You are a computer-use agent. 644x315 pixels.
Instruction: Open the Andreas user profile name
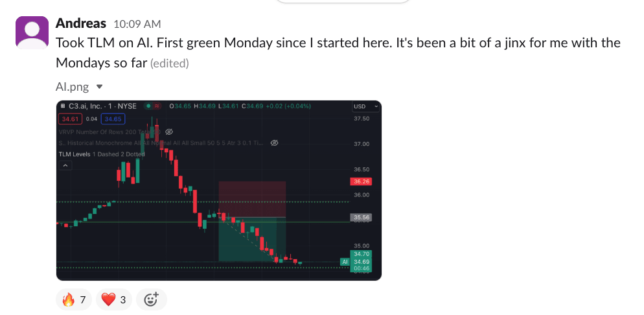coord(81,23)
